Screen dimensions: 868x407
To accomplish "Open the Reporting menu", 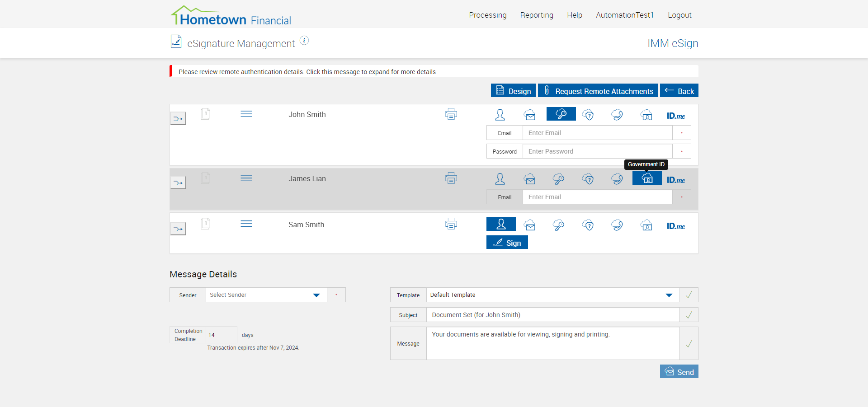I will pos(537,15).
